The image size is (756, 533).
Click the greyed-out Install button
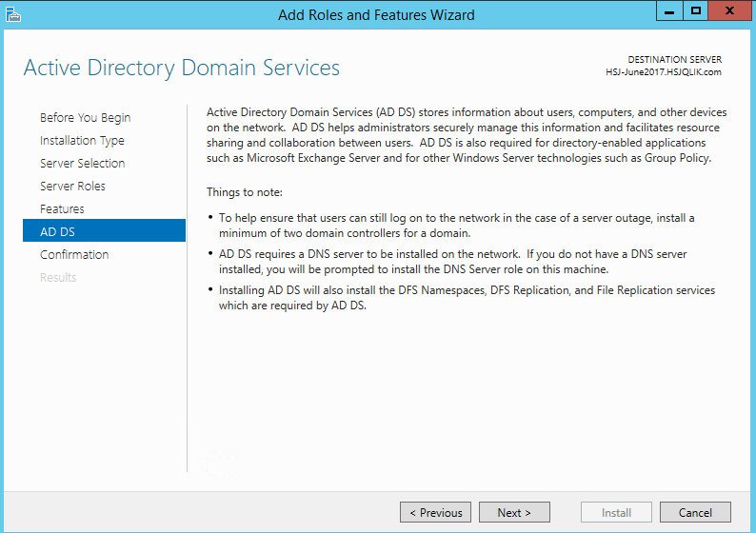pyautogui.click(x=616, y=512)
